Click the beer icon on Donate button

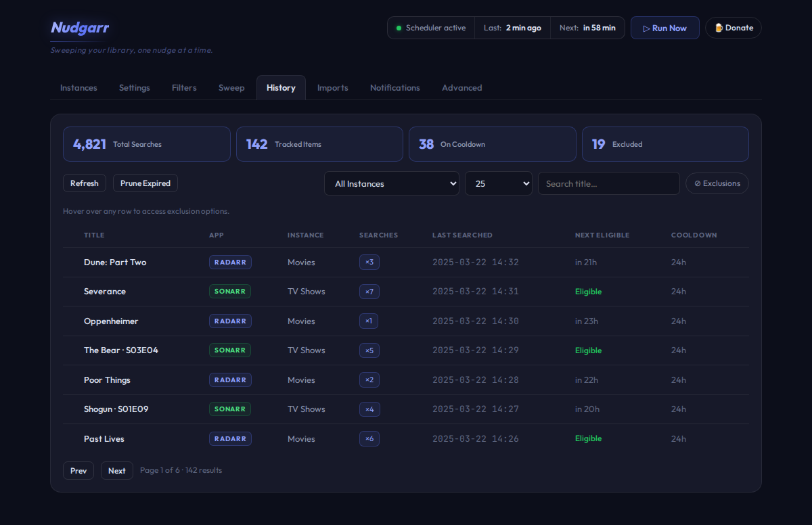tap(718, 28)
